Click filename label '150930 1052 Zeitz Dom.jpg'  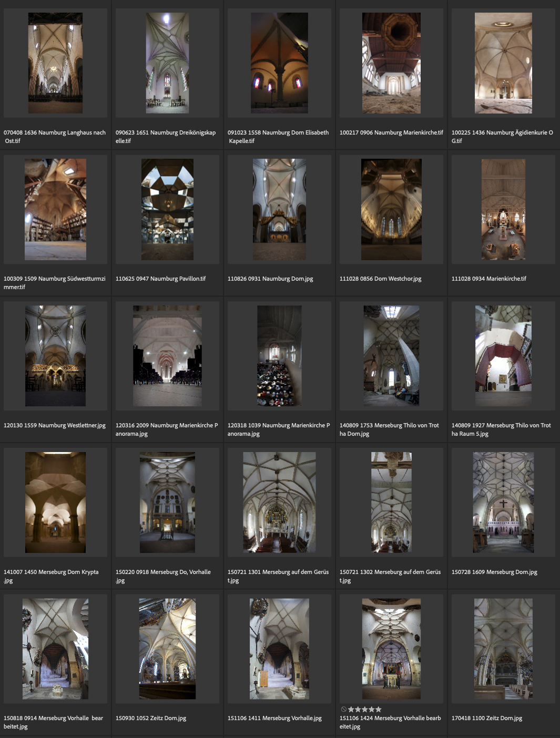tap(151, 718)
